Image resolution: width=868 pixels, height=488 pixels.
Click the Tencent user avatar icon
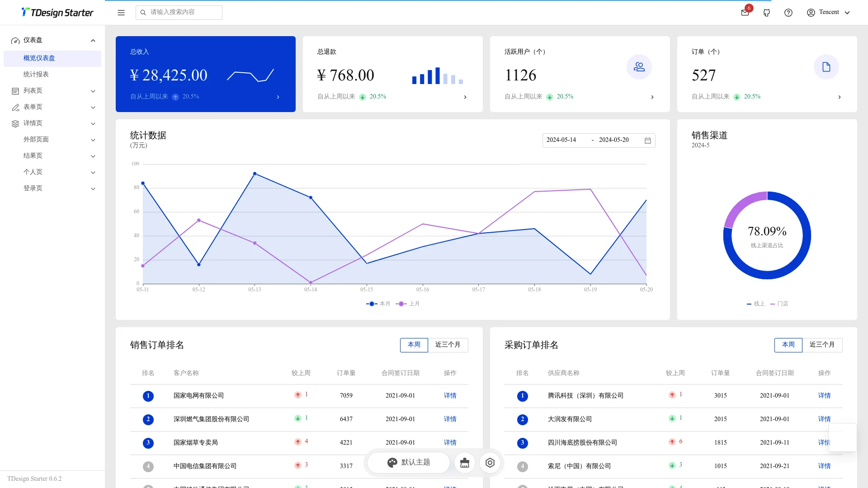(811, 13)
